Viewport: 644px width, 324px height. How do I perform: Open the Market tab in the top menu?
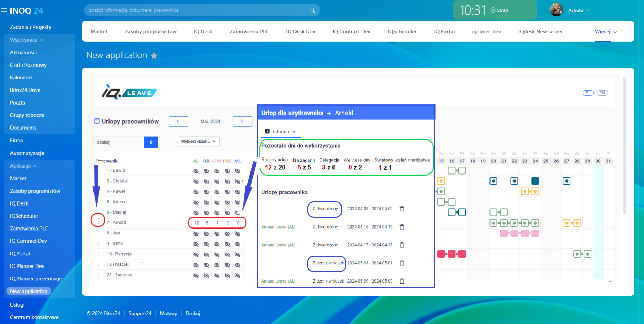(x=99, y=32)
